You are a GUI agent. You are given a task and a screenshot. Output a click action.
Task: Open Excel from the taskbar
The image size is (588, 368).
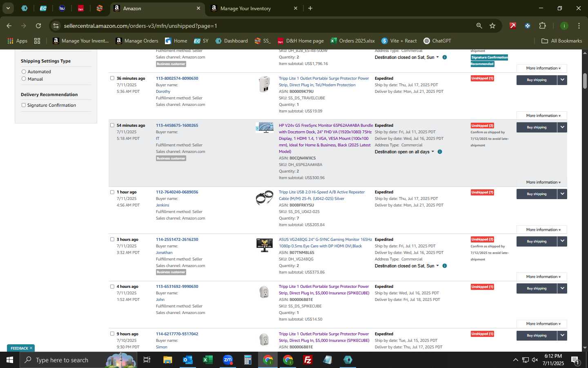(x=207, y=360)
